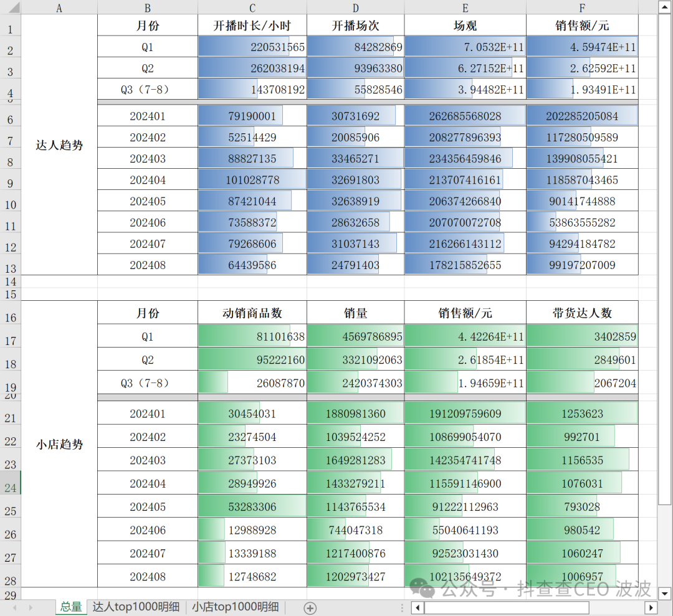Select the 达人趋势 merged cell
This screenshot has width=673, height=616.
(x=59, y=145)
